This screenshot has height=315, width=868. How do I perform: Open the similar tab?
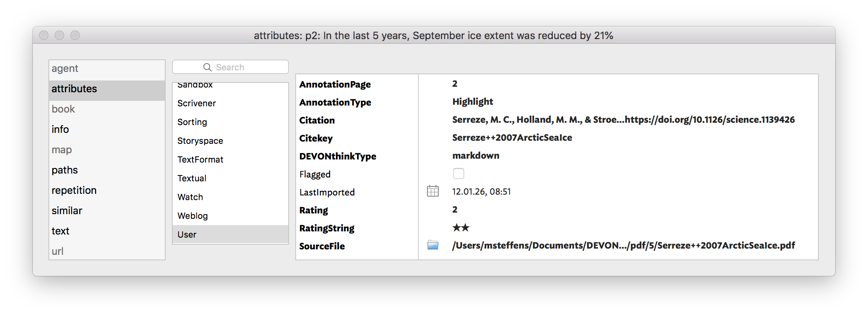tap(67, 211)
